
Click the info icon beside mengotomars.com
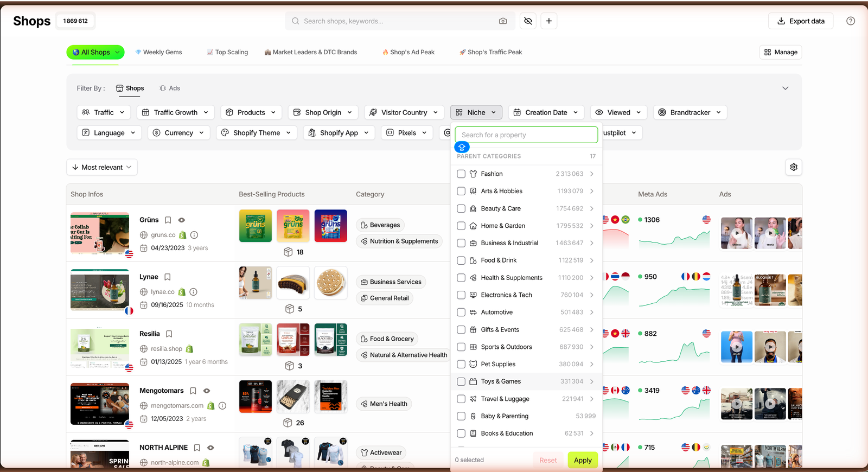tap(222, 406)
